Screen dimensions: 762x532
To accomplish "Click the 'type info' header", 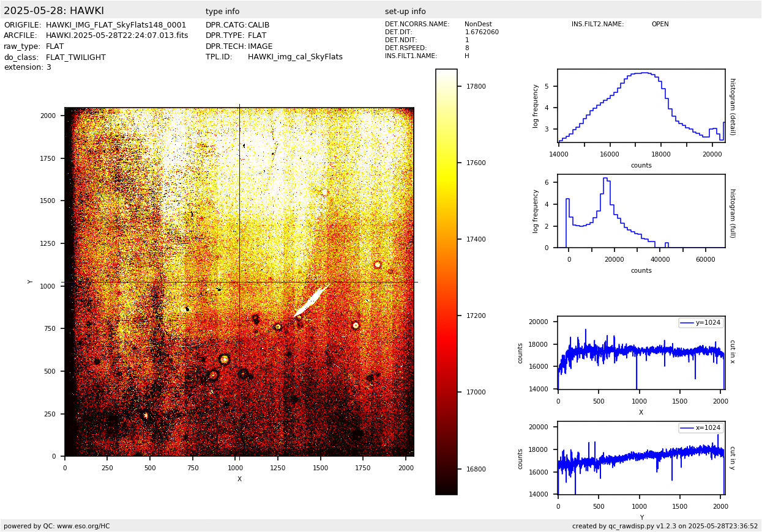I will click(222, 12).
